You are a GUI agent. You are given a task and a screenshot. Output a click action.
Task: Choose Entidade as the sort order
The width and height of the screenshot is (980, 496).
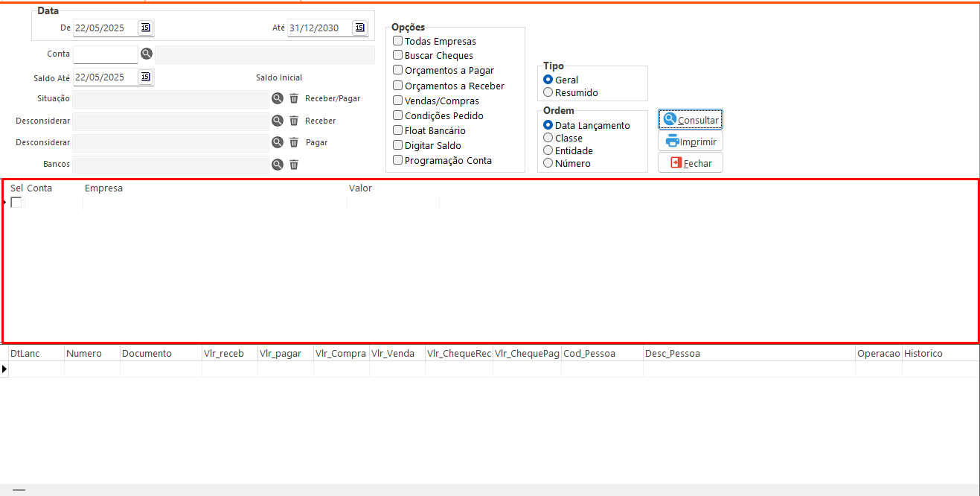[548, 150]
